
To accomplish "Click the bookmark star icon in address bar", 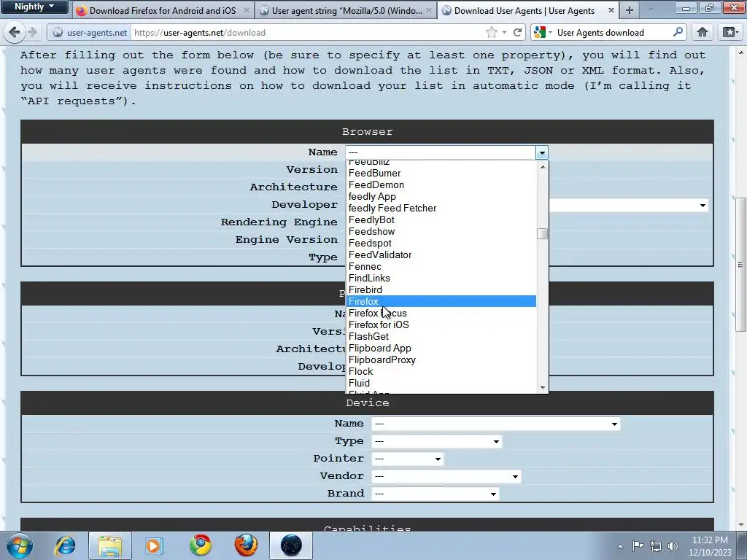I will coord(491,32).
